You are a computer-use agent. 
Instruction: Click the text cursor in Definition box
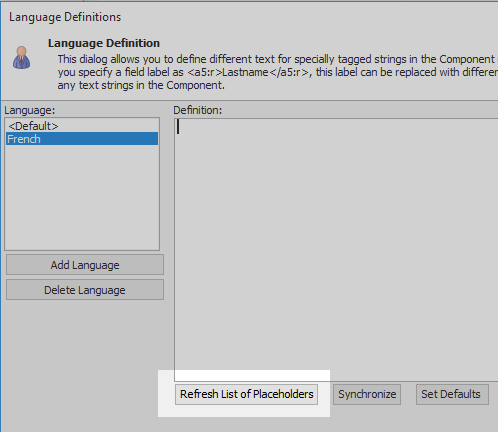point(178,127)
